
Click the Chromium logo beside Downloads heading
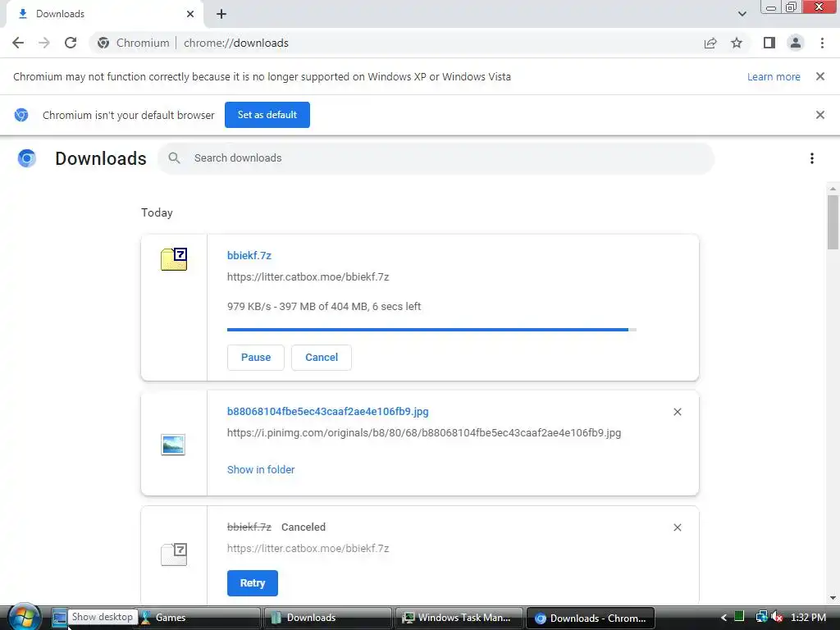[x=27, y=158]
